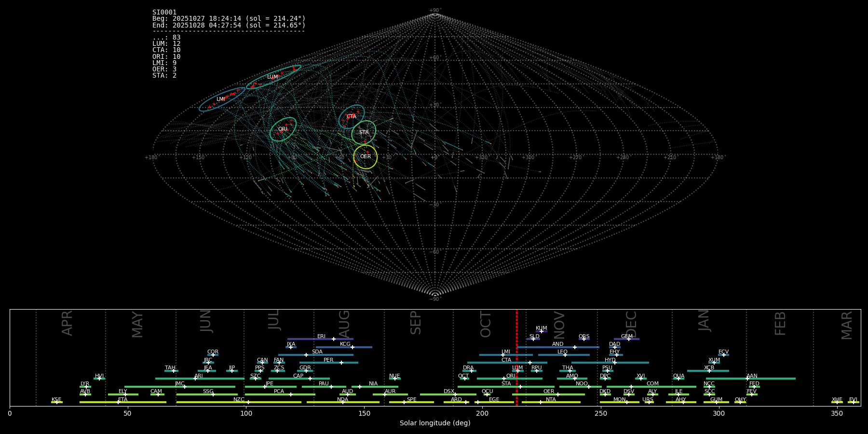Click the DEC month label

631,324
